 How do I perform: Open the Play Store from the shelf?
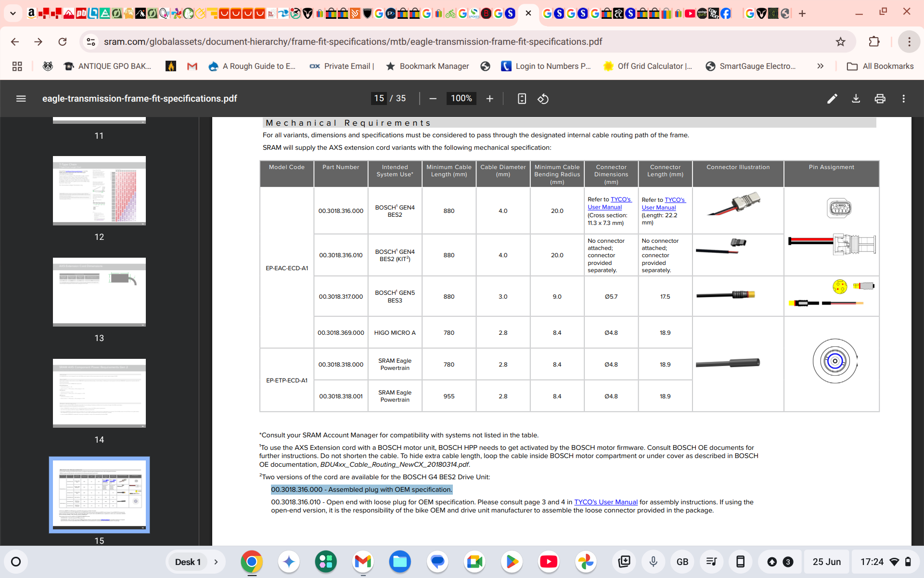point(512,562)
